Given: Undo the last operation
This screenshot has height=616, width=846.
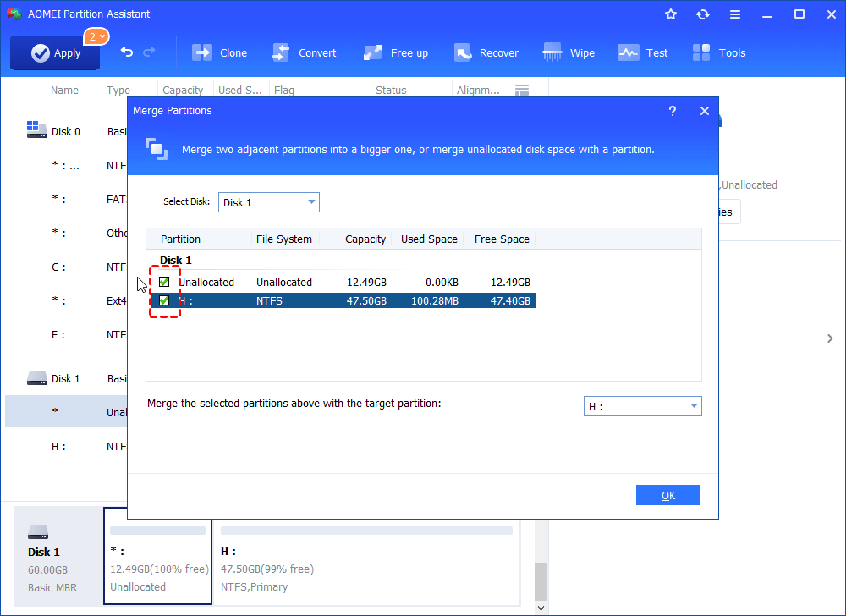Looking at the screenshot, I should [x=126, y=52].
